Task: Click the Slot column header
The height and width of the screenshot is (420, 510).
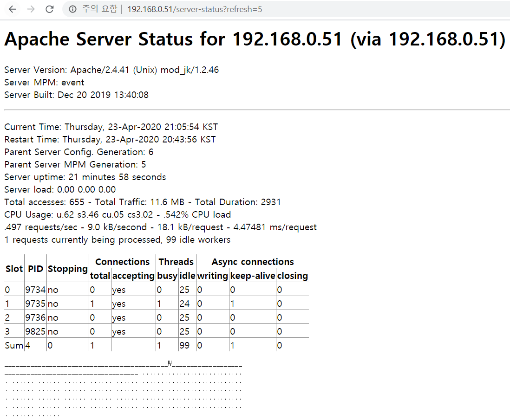Action: coord(14,269)
